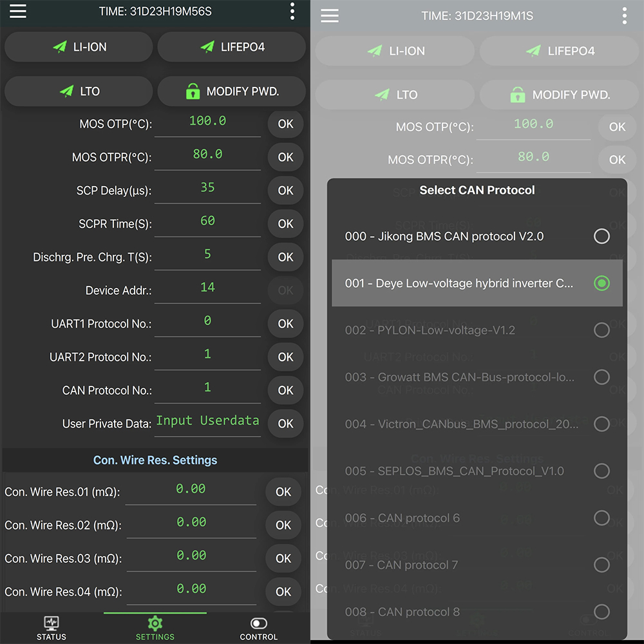Open three-dot overflow menu on left screen
Image resolution: width=644 pixels, height=644 pixels.
click(x=292, y=12)
